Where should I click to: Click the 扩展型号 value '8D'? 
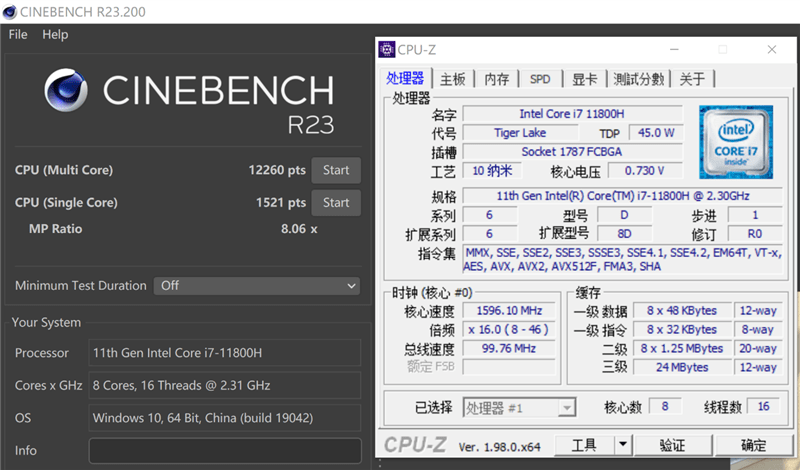click(x=624, y=234)
